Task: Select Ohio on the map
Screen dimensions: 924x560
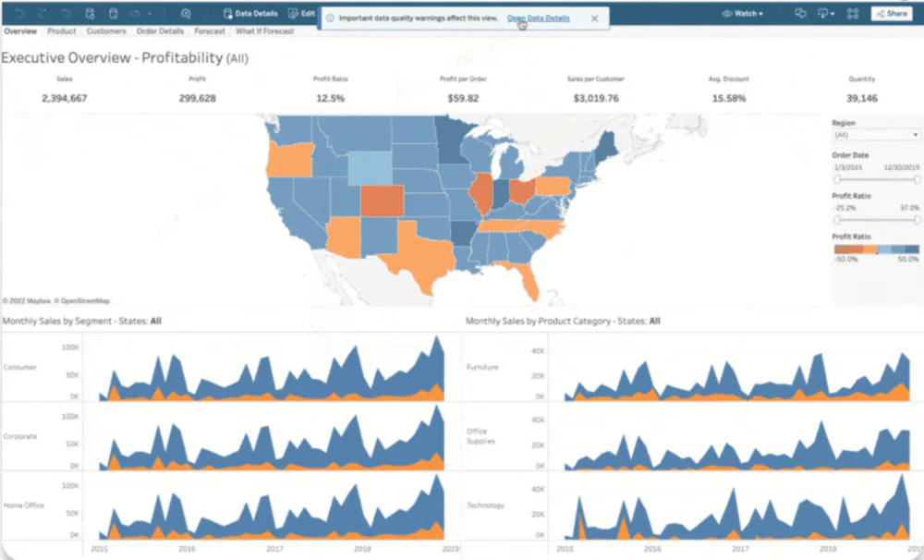Action: point(523,190)
